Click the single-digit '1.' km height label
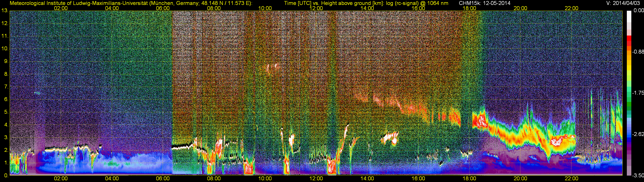 point(6,163)
